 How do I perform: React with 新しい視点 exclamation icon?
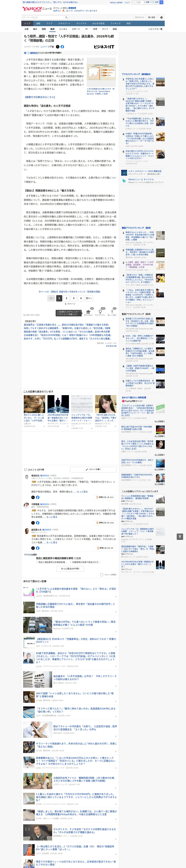point(112,312)
